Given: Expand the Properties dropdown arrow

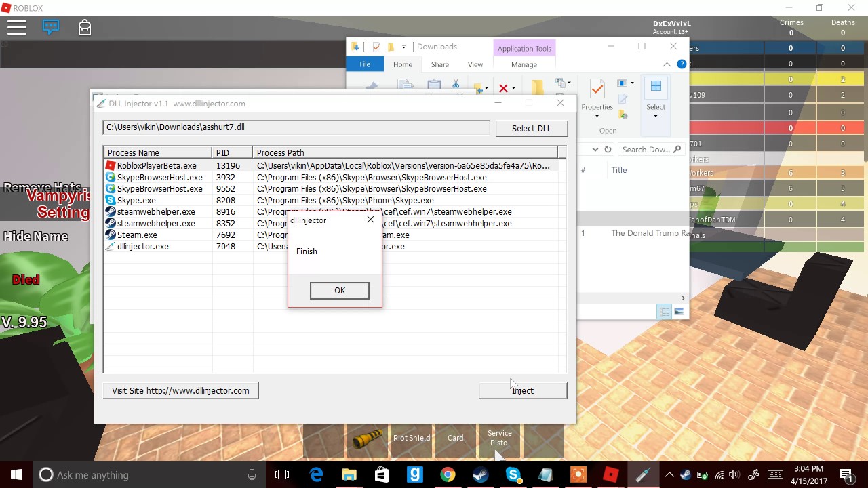Looking at the screenshot, I should pos(597,116).
